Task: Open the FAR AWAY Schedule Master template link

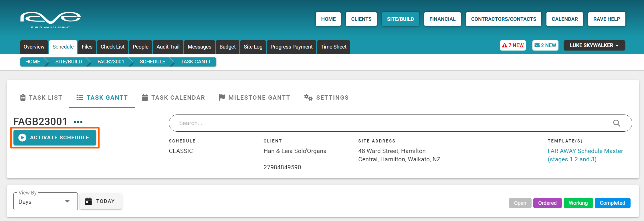Action: 585,155
